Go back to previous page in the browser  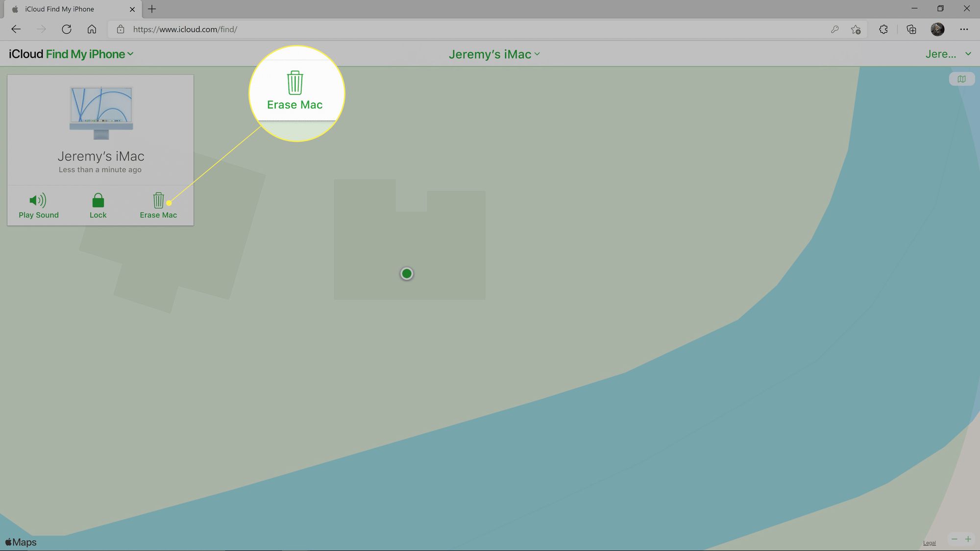[16, 29]
